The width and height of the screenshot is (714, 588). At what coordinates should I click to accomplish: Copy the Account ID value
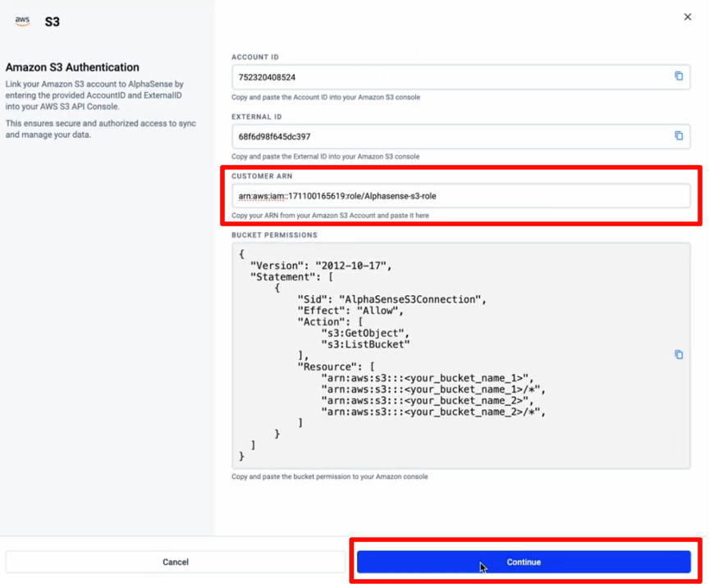[x=679, y=76]
